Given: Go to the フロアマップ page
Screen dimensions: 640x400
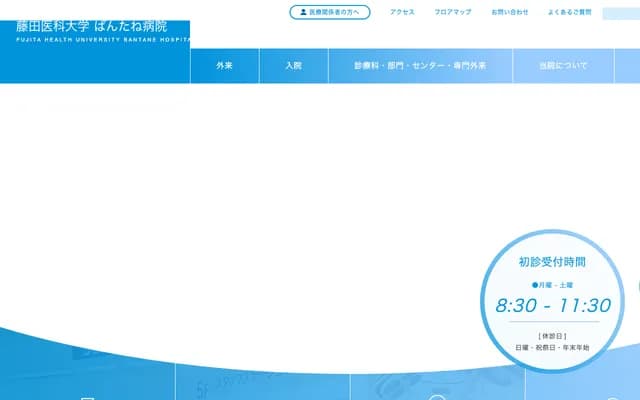Looking at the screenshot, I should 452,13.
